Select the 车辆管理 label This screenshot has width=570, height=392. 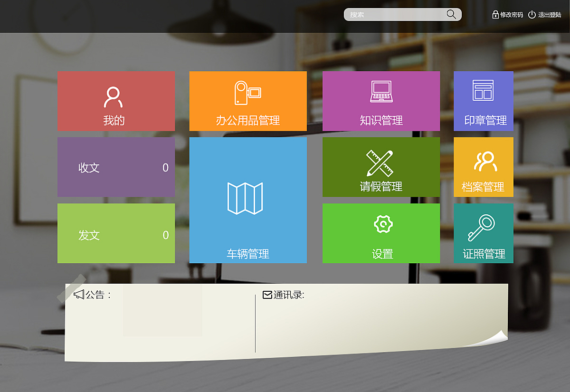(x=248, y=254)
